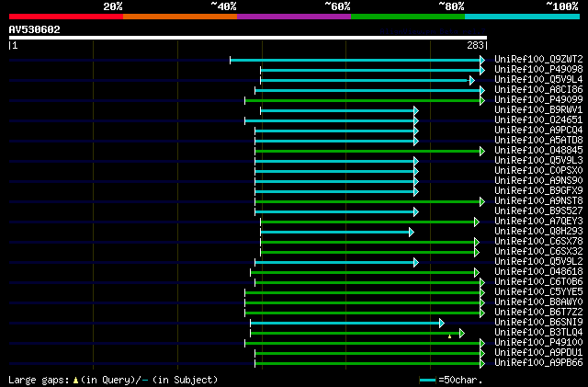Open hit UniRef100_P49098 label
The width and height of the screenshot is (588, 387).
click(x=538, y=70)
